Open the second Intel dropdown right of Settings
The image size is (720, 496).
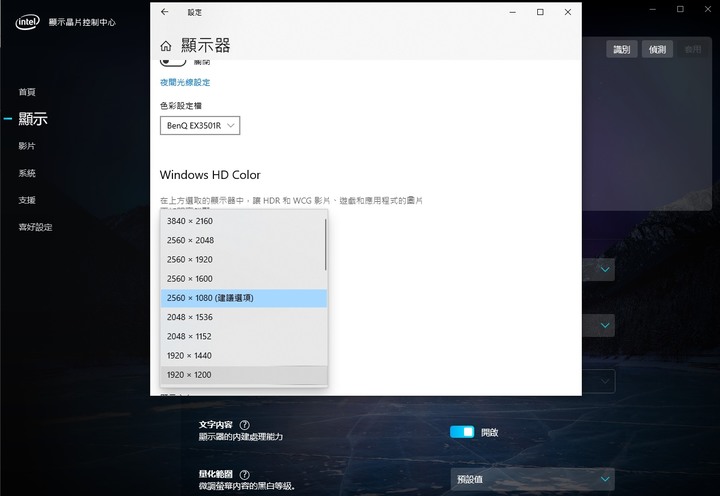(x=599, y=326)
